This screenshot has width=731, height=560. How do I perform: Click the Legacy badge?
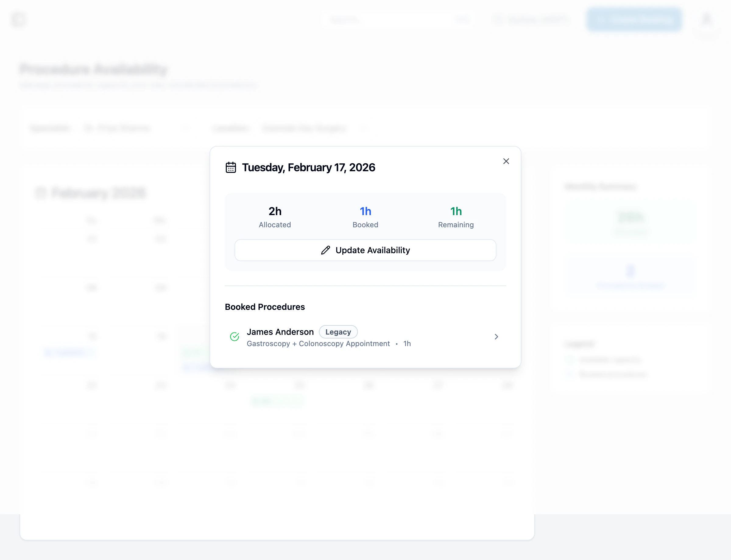[x=338, y=332]
